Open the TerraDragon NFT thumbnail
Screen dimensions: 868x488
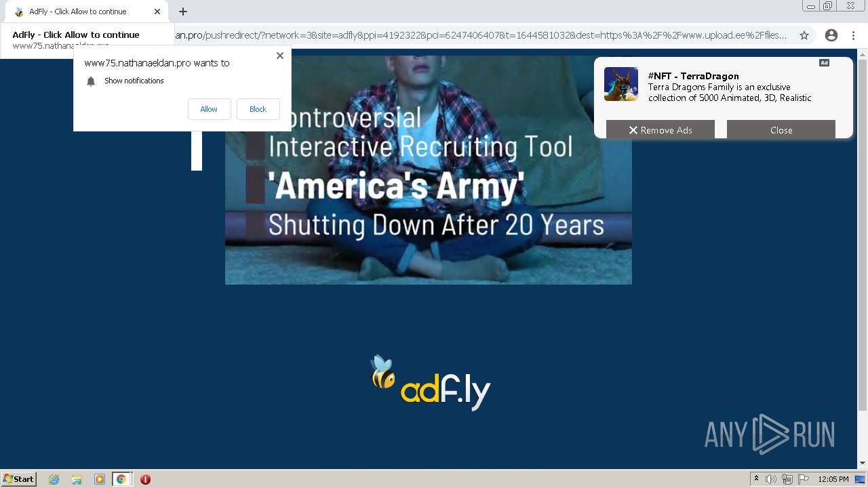(x=621, y=84)
